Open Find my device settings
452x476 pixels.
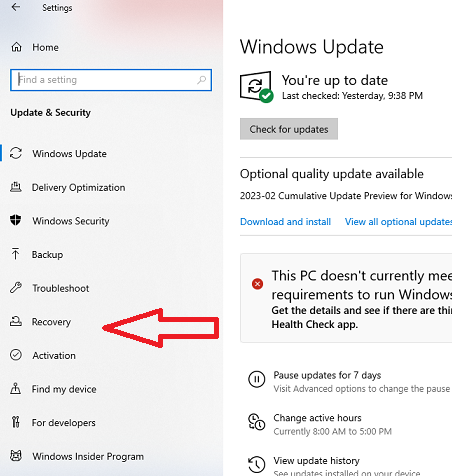click(64, 389)
